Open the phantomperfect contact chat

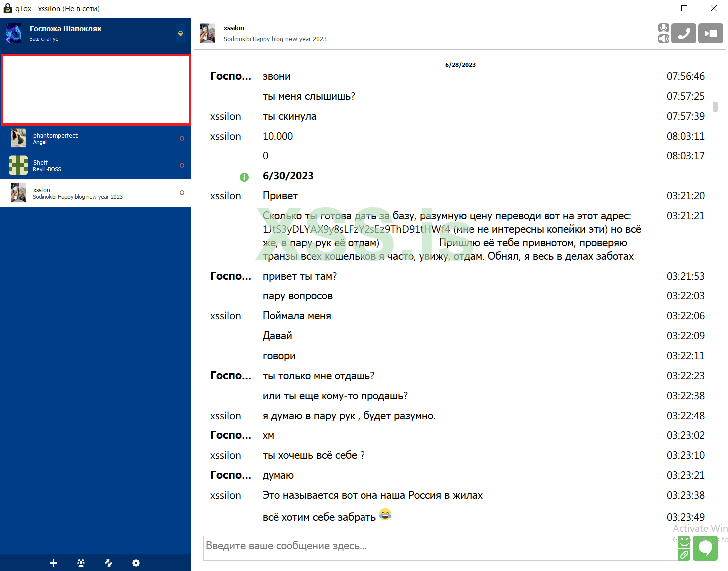(x=96, y=139)
